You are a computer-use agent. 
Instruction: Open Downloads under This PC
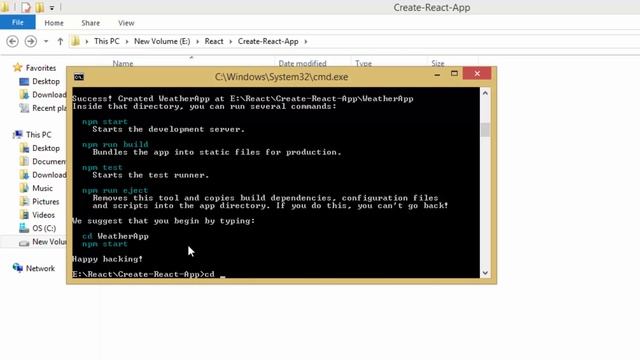tap(49, 175)
